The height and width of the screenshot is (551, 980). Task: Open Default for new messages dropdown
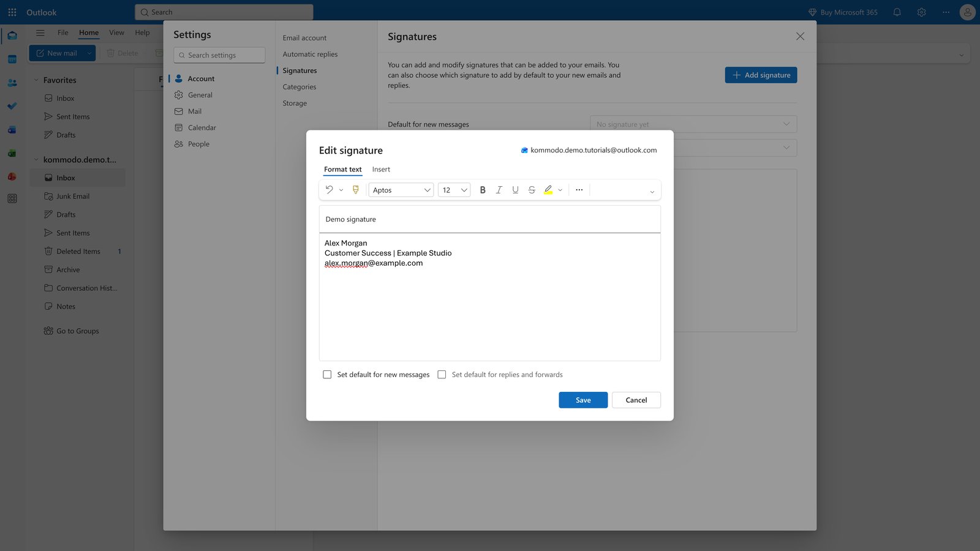click(x=693, y=124)
